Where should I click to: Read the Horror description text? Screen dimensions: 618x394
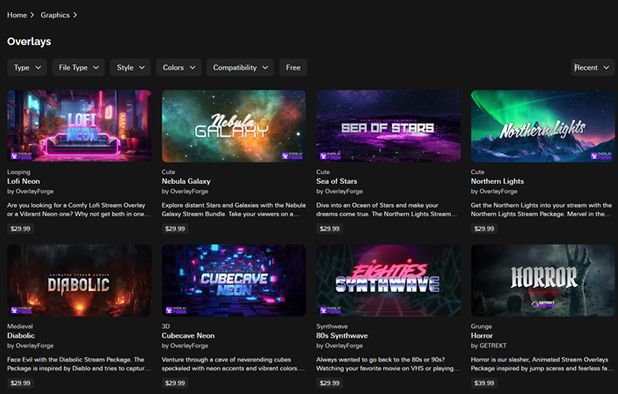542,364
